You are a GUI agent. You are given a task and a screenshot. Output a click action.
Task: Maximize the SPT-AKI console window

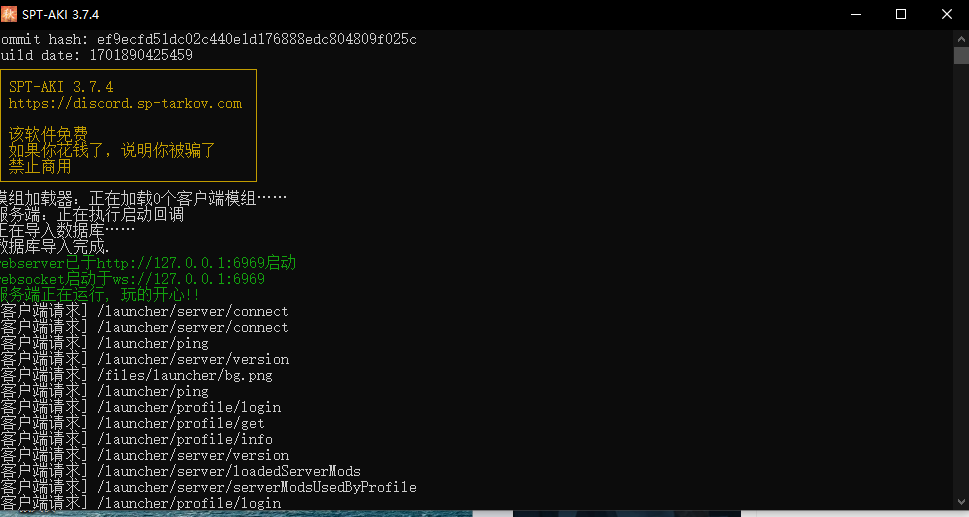pos(901,14)
